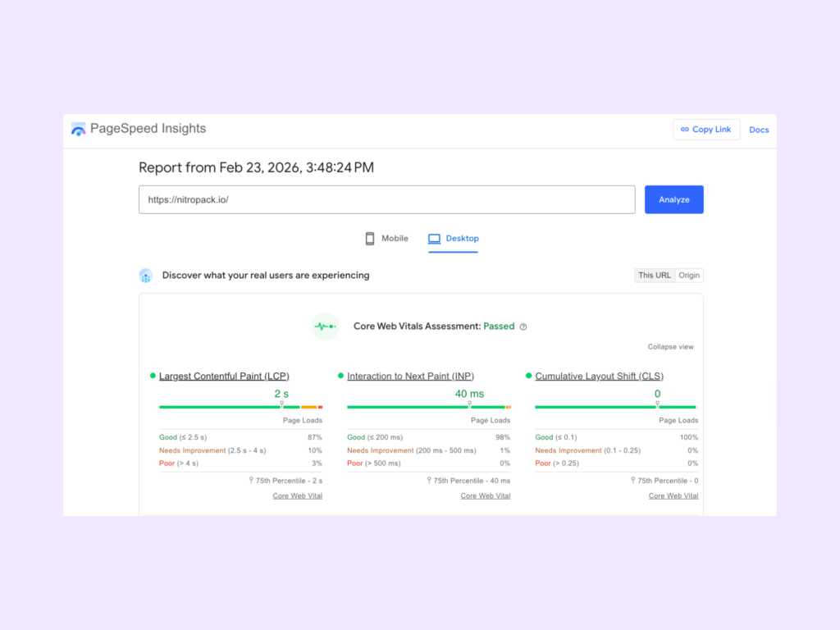840x630 pixels.
Task: Click the Desktop monitor icon
Action: pyautogui.click(x=434, y=239)
